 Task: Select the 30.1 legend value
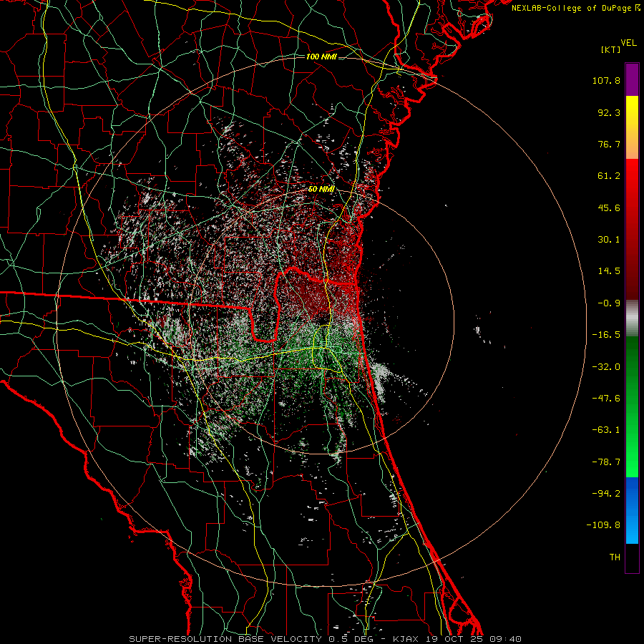[609, 240]
